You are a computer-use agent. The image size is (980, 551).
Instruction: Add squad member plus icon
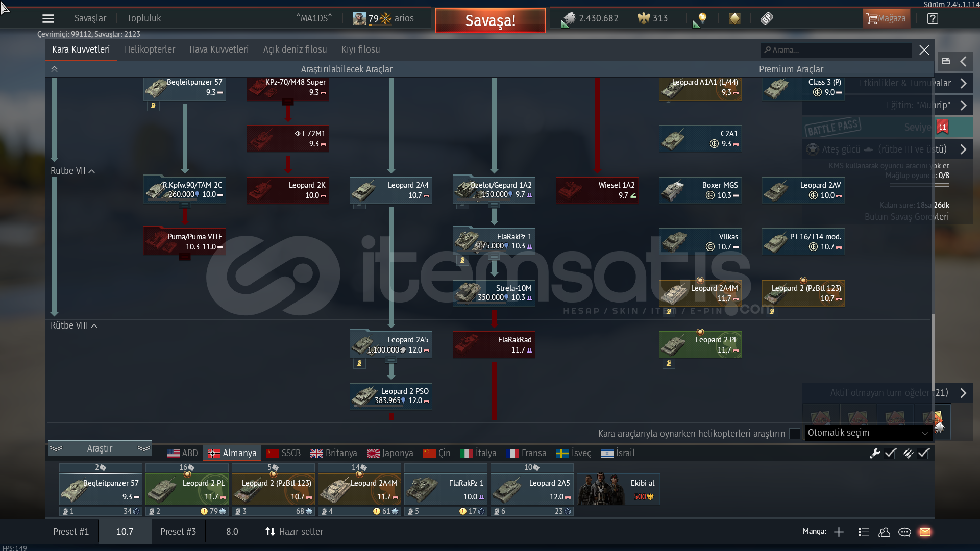tap(839, 532)
